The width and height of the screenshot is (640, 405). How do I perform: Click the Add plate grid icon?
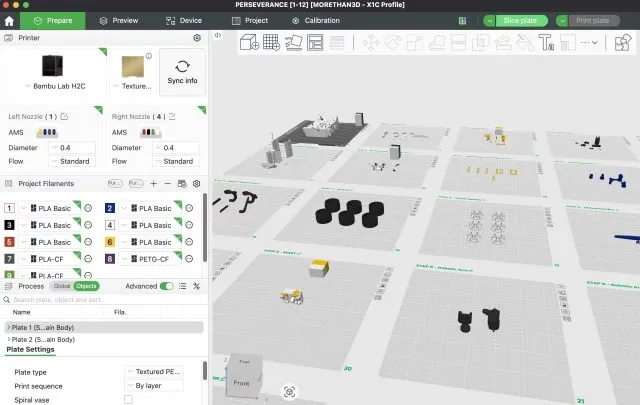click(x=270, y=42)
